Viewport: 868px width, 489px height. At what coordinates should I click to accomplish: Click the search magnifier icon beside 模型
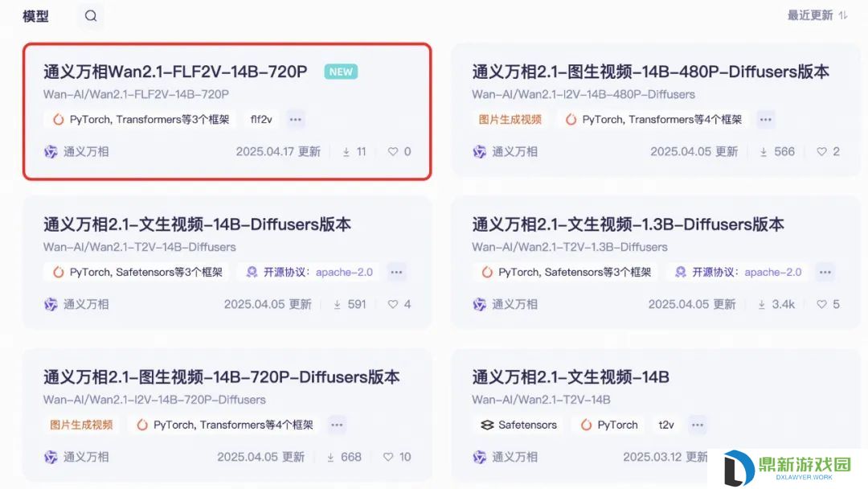[91, 16]
